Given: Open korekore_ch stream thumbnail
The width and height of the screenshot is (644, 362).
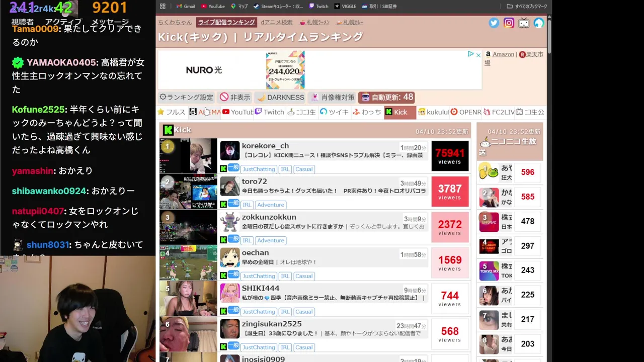Looking at the screenshot, I should pyautogui.click(x=188, y=156).
